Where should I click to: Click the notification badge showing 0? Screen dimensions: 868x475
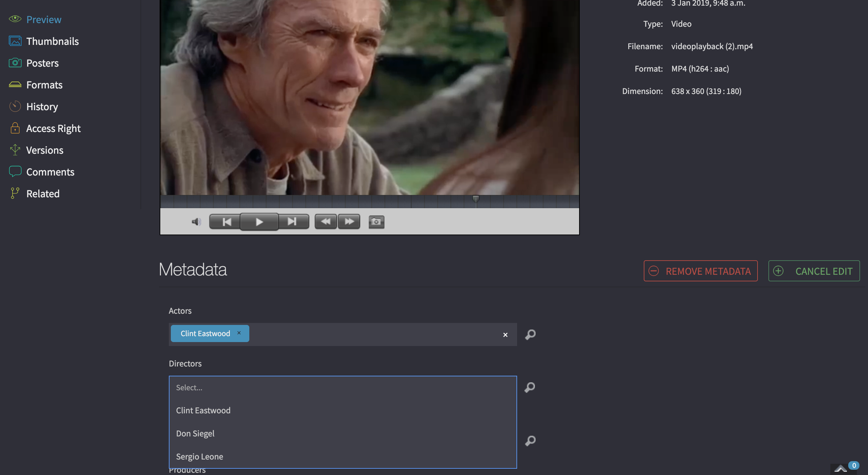854,465
